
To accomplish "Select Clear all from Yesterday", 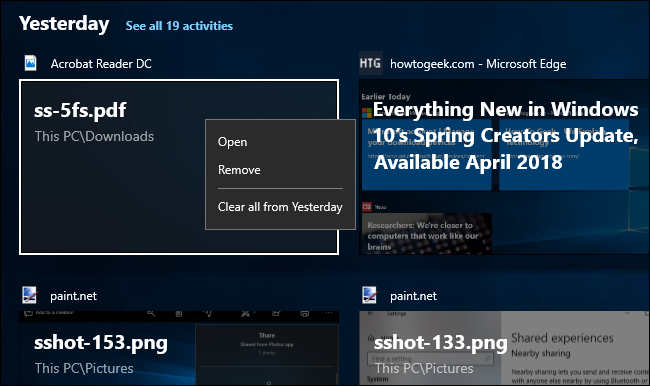I will 280,207.
